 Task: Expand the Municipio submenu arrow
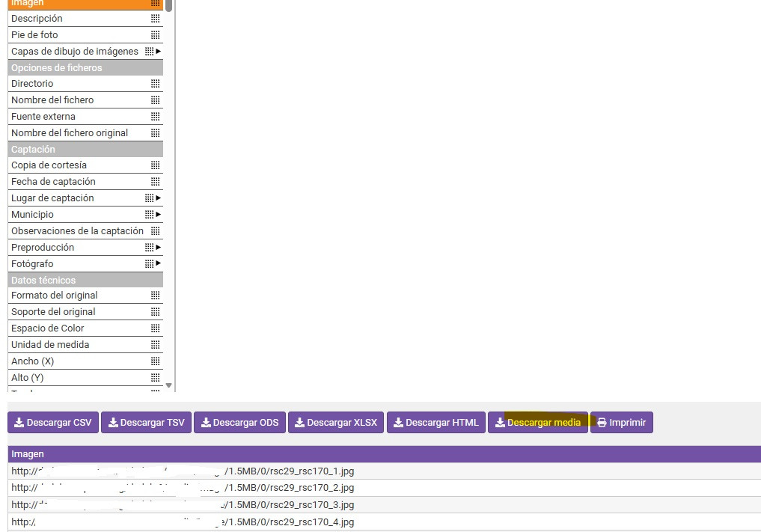tap(159, 215)
